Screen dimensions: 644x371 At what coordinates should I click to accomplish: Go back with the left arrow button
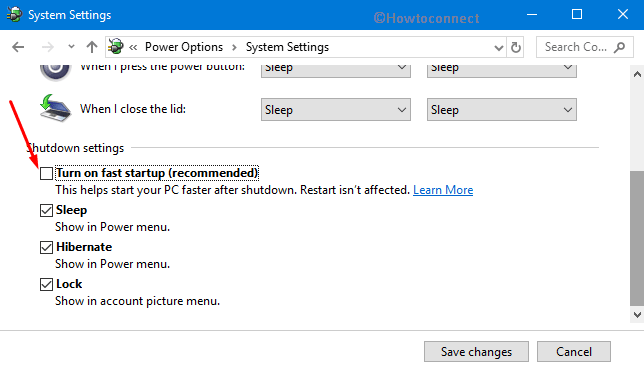click(x=18, y=47)
